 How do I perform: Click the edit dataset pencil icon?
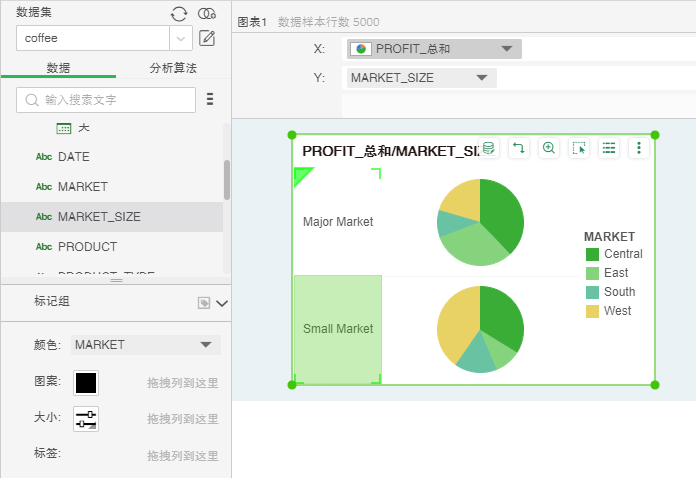pyautogui.click(x=207, y=39)
